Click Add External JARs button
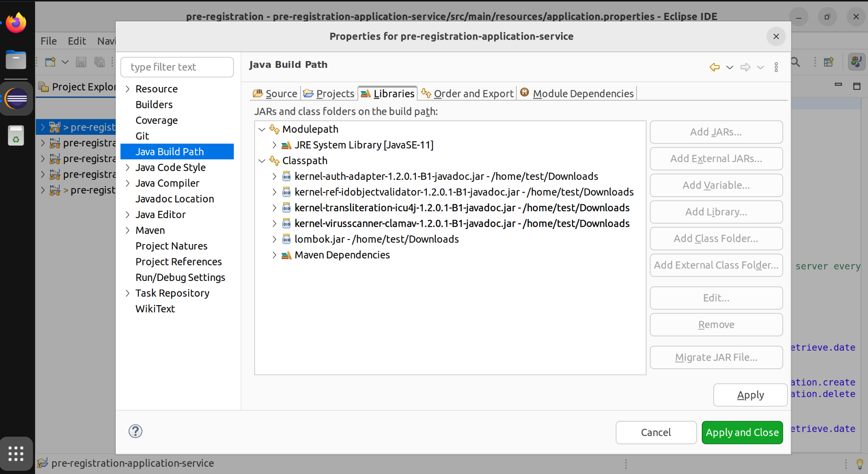The height and width of the screenshot is (474, 868). 716,158
